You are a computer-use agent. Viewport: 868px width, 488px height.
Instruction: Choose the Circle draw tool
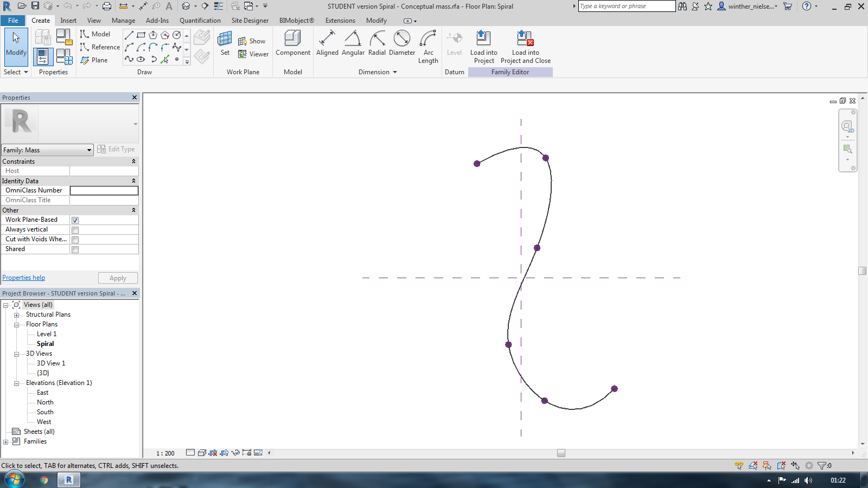click(176, 35)
